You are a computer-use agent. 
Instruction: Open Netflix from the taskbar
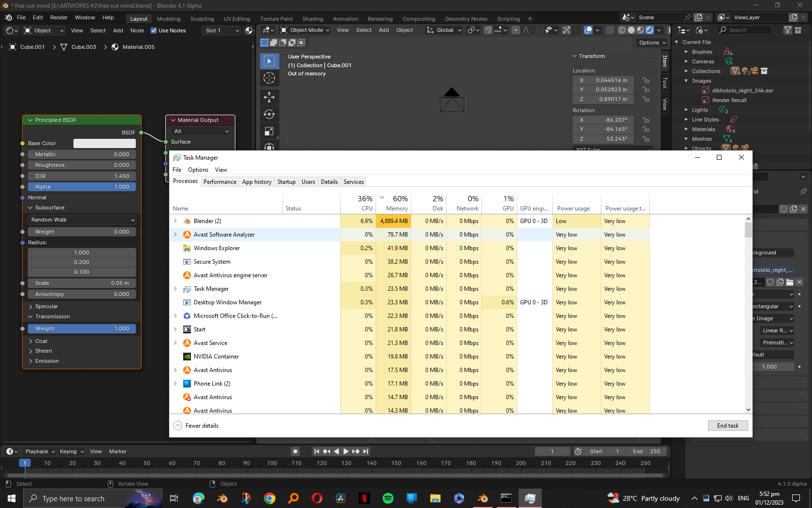pos(364,498)
